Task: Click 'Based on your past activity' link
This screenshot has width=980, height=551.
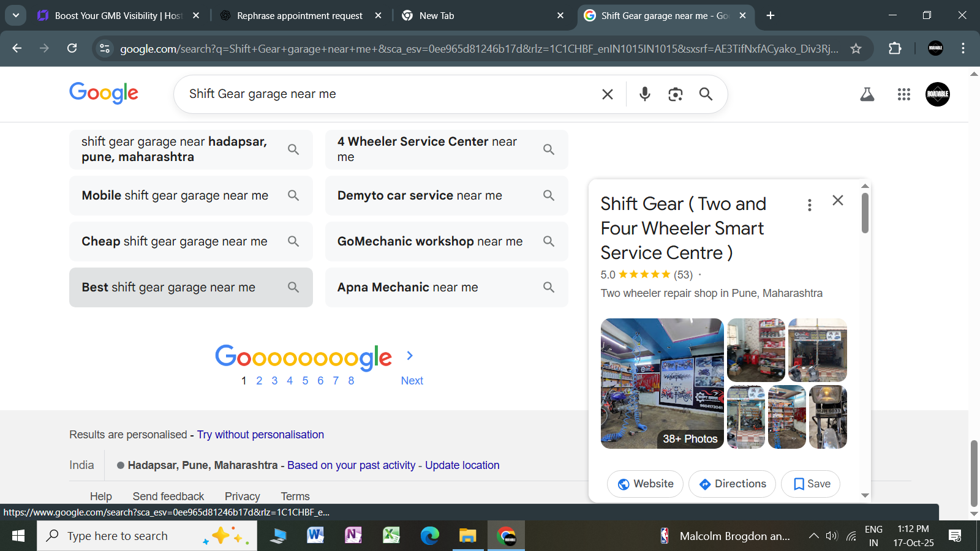Action: [352, 465]
